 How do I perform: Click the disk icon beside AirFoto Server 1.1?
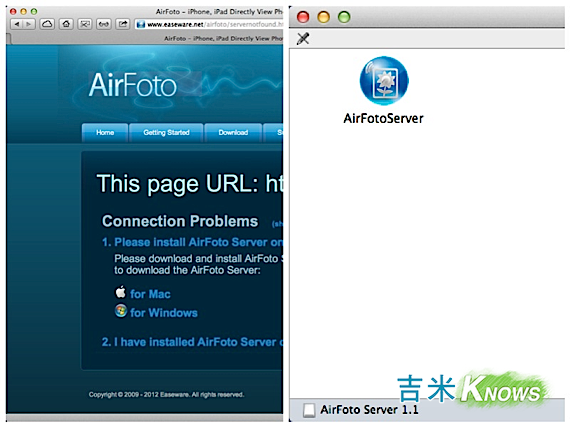[x=309, y=410]
